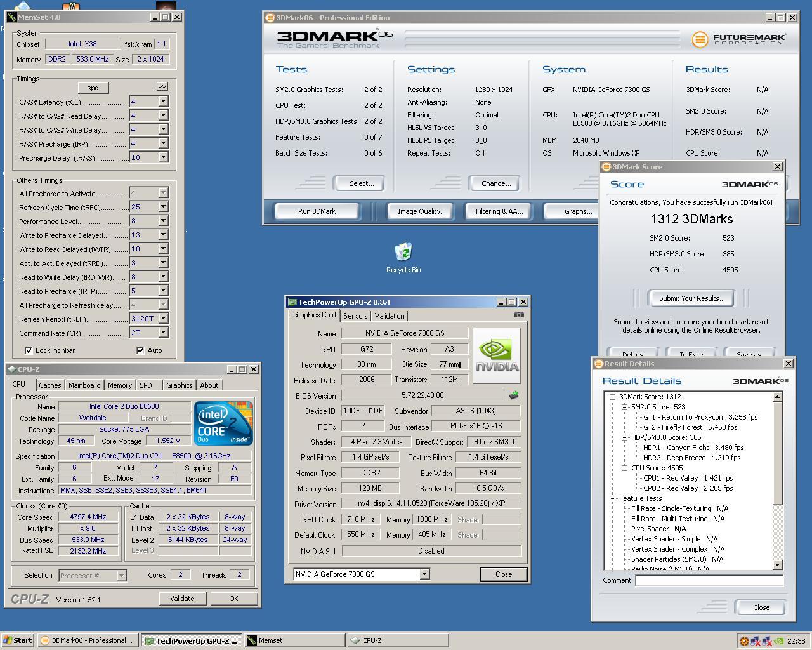
Task: Click Submit Your Results button
Action: 691,298
